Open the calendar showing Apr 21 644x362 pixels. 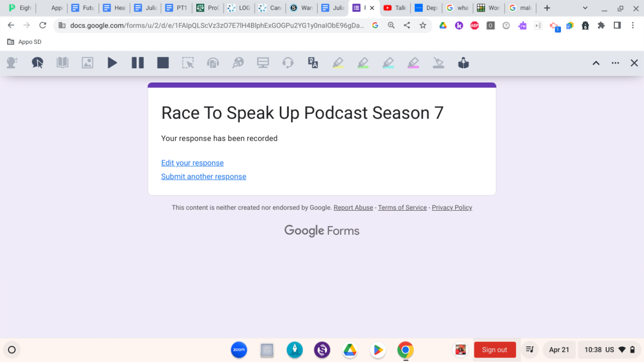pos(559,350)
